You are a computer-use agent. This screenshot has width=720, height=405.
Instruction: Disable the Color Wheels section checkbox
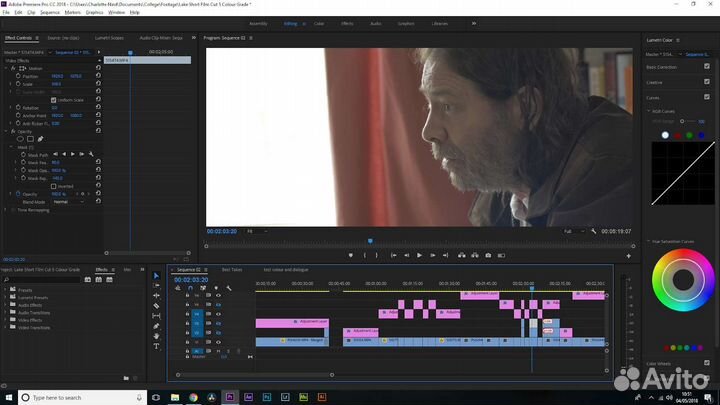pos(707,363)
